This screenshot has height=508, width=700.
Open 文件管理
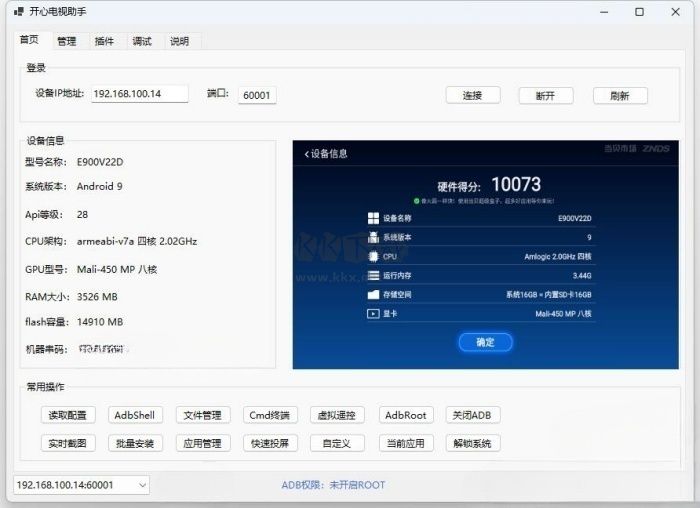point(203,415)
